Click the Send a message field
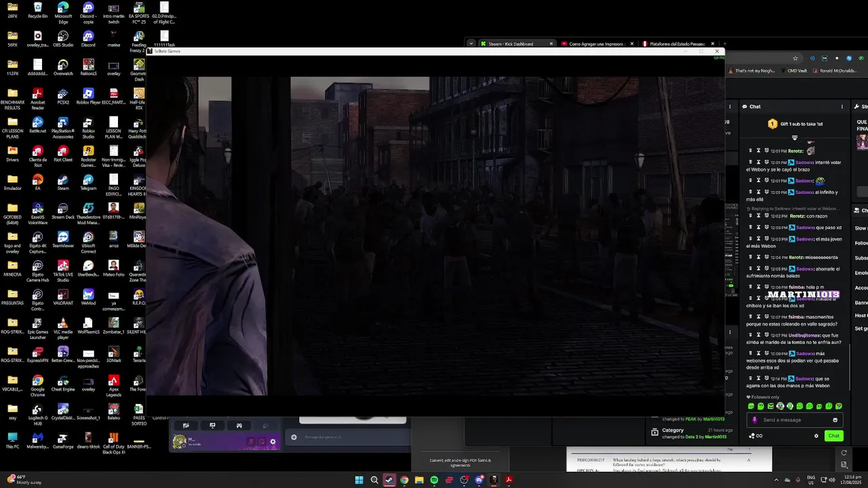868x488 pixels. coord(795,420)
